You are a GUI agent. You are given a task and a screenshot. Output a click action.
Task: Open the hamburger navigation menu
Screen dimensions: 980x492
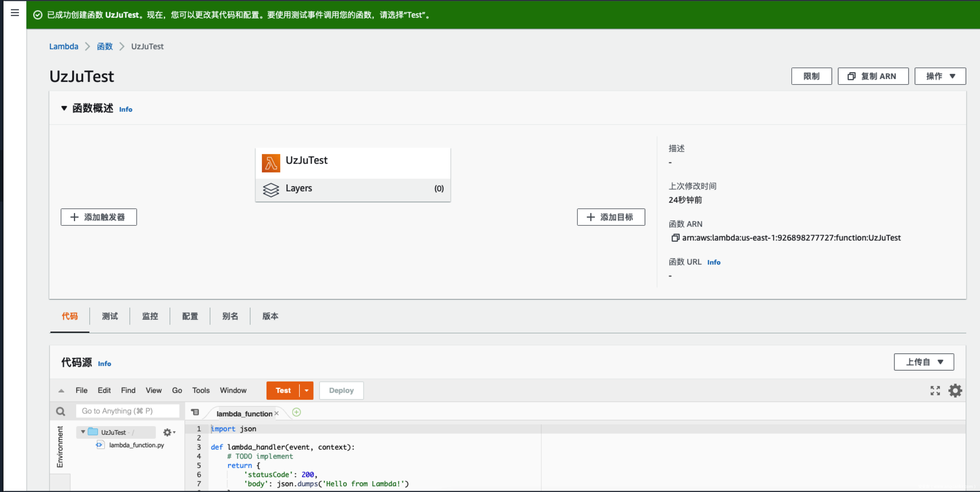(15, 13)
